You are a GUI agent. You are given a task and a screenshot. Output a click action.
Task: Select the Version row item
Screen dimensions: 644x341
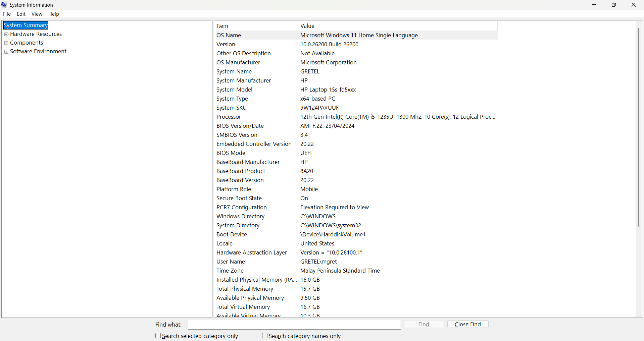pyautogui.click(x=356, y=44)
